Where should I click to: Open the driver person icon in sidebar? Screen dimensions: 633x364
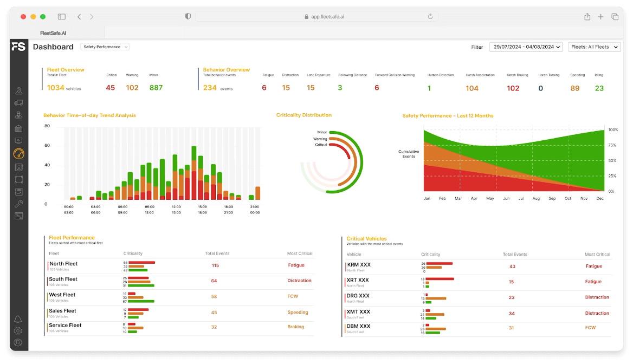tap(19, 115)
